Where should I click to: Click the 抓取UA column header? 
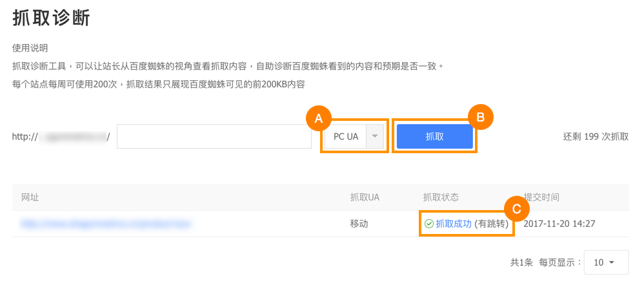pos(365,197)
